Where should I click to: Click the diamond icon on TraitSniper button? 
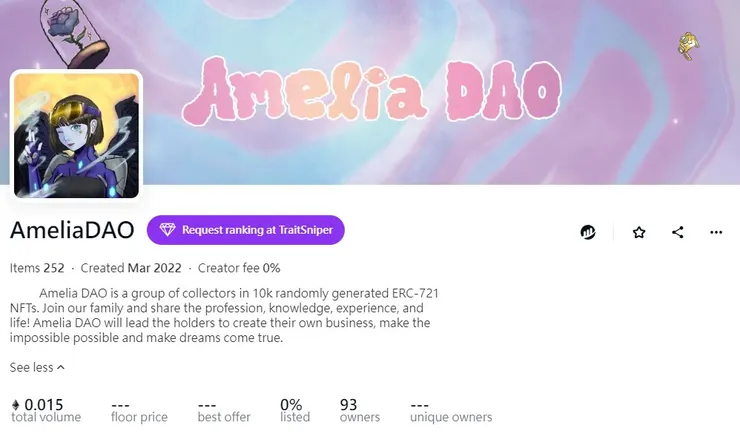click(167, 230)
